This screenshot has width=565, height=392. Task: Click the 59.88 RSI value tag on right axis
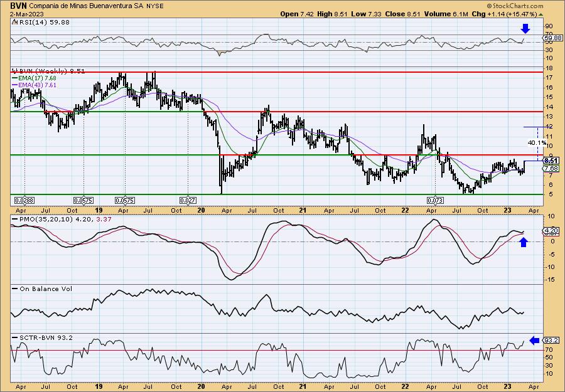coord(552,38)
